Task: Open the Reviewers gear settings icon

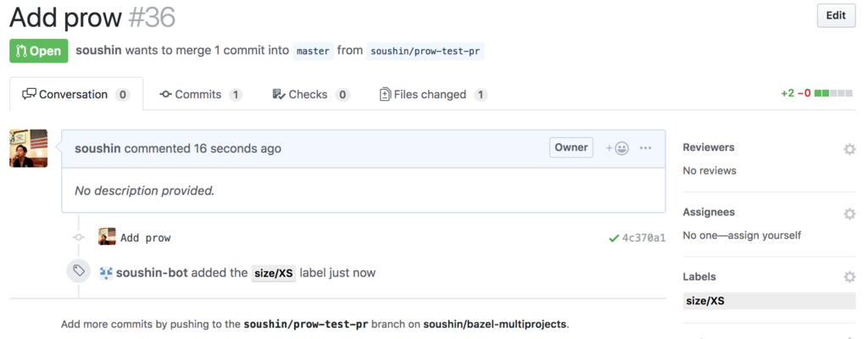Action: coord(849,149)
